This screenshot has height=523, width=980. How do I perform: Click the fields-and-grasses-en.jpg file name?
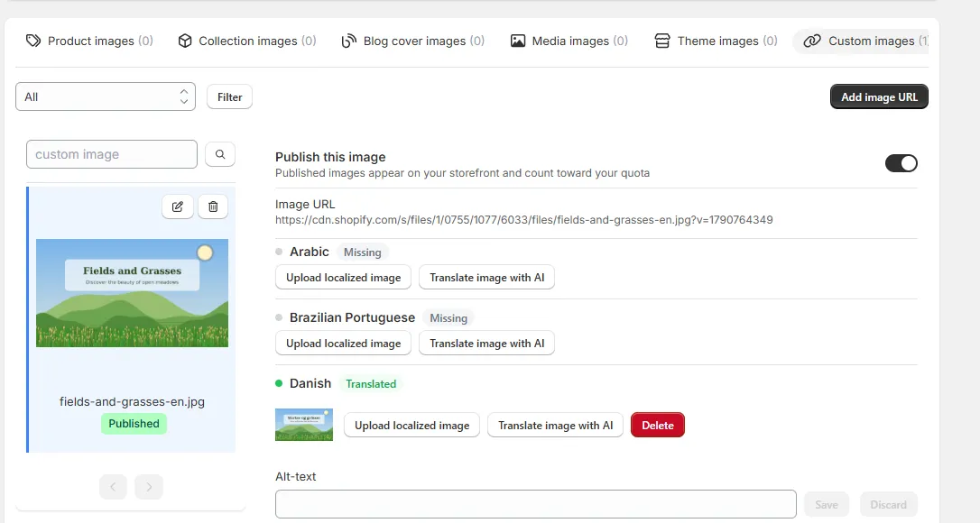pyautogui.click(x=132, y=402)
